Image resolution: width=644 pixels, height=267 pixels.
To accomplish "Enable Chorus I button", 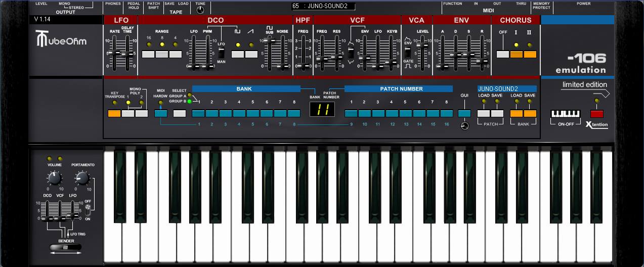I will click(517, 54).
